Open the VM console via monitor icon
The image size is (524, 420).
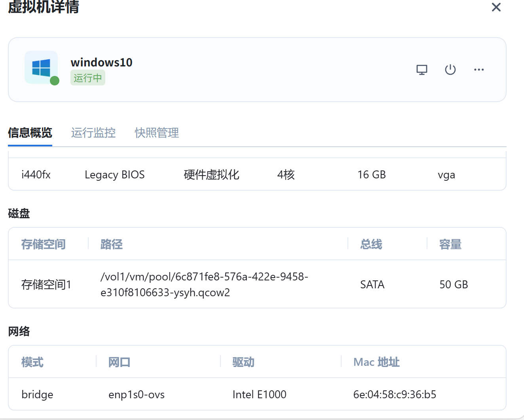[x=422, y=70]
